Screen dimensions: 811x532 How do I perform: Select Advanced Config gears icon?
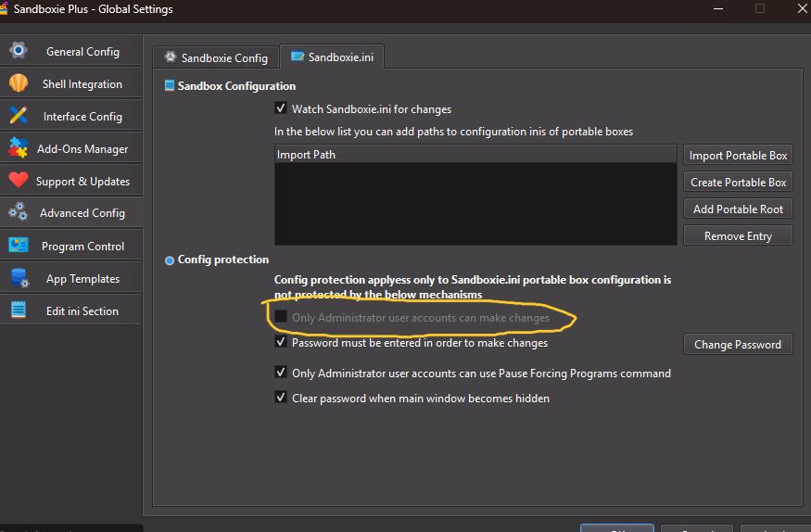pyautogui.click(x=19, y=212)
